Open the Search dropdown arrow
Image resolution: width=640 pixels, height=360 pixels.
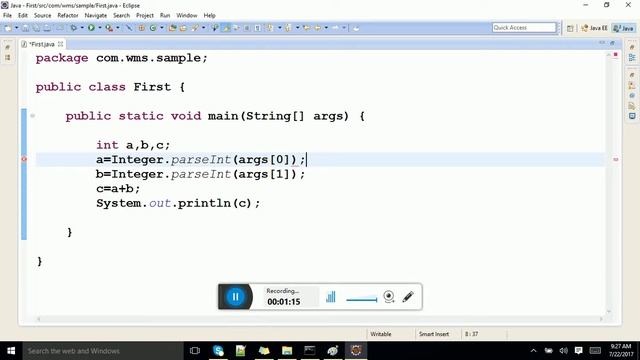coord(203,28)
